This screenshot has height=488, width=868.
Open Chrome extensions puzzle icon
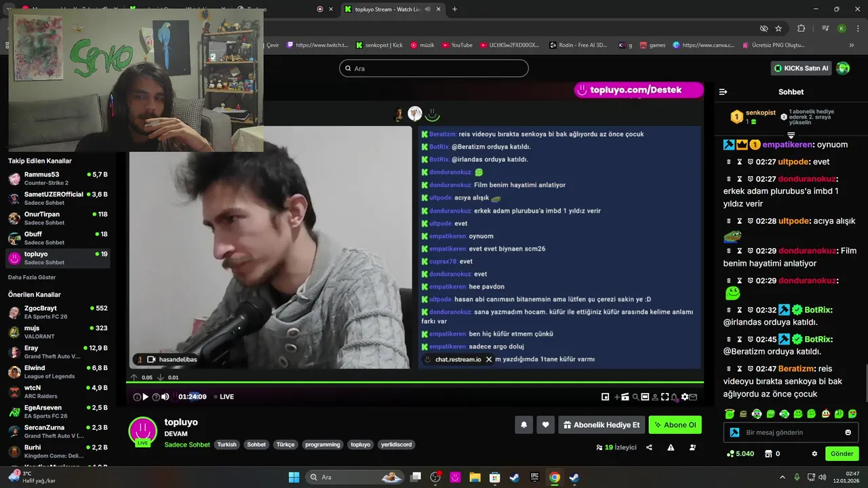(x=802, y=28)
